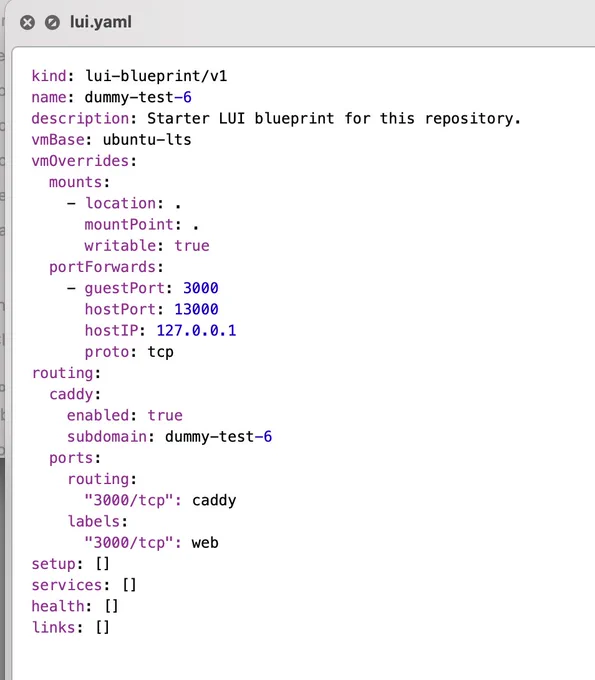Screen dimensions: 595x680
Task: Click the '"3000/tcp": web' line
Action: coord(151,543)
